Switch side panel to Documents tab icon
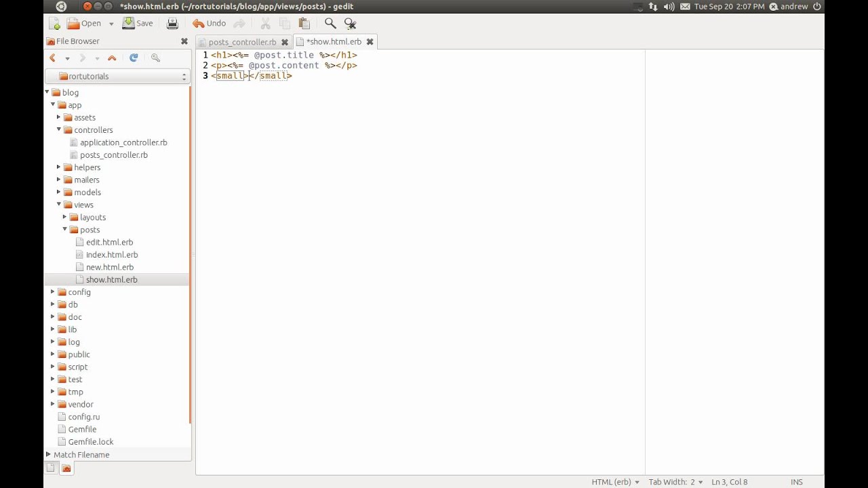This screenshot has height=488, width=868. 51,468
